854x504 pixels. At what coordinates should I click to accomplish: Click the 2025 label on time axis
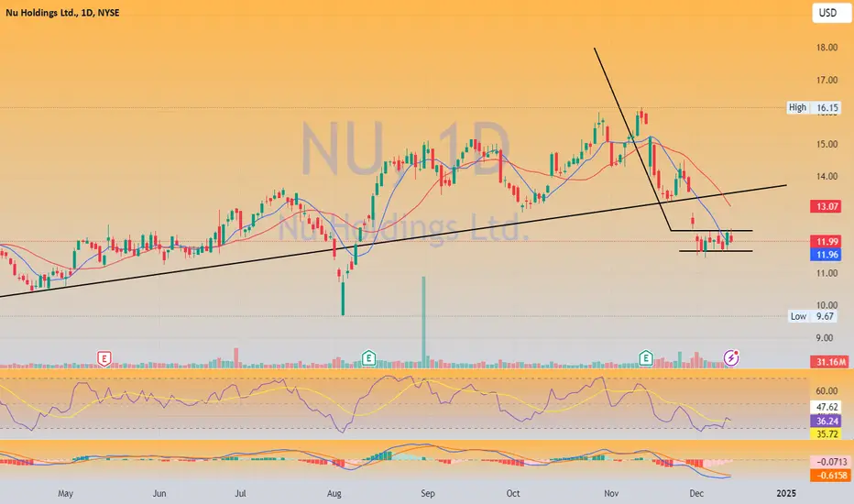click(786, 493)
